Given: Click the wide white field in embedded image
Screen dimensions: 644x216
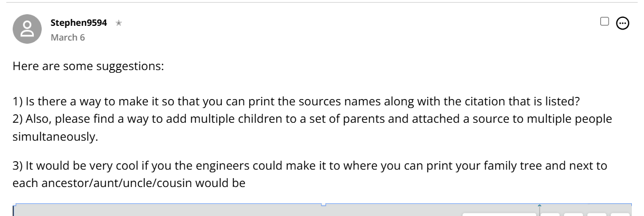Looking at the screenshot, I should 500,214.
